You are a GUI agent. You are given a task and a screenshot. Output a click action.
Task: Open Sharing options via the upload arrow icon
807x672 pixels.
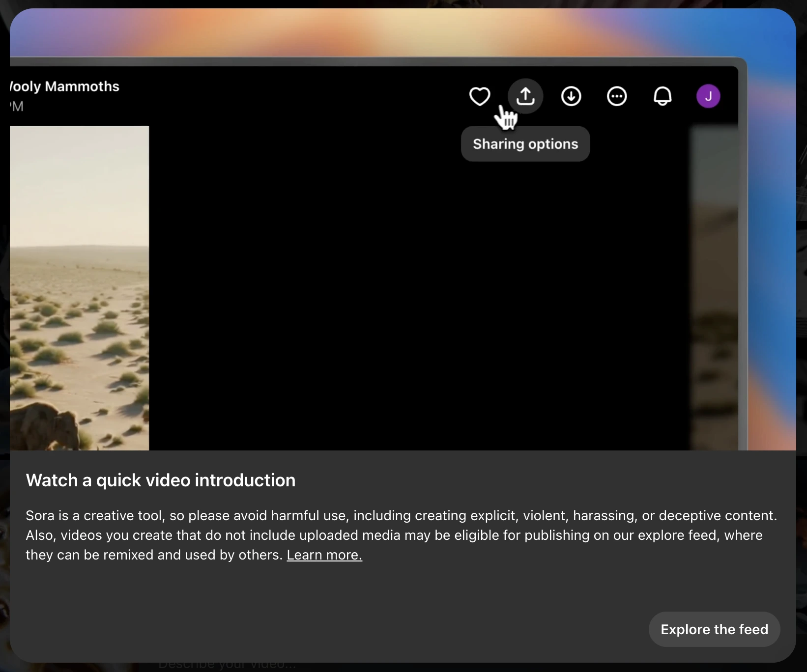(x=525, y=96)
